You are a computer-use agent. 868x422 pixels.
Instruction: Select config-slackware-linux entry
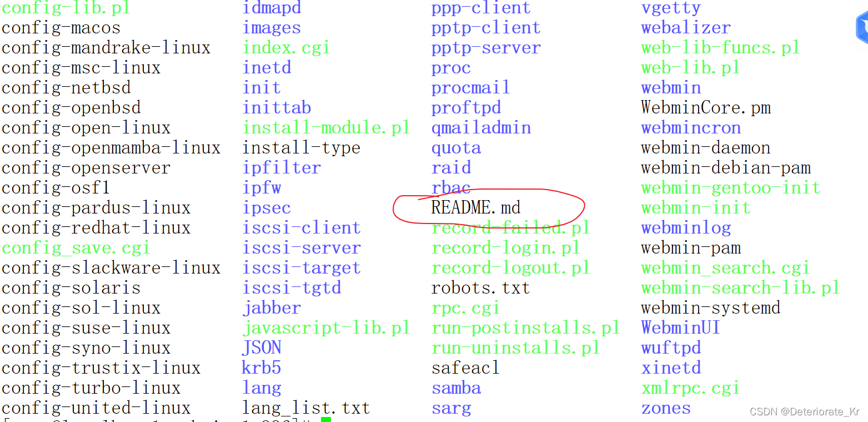[x=111, y=268]
